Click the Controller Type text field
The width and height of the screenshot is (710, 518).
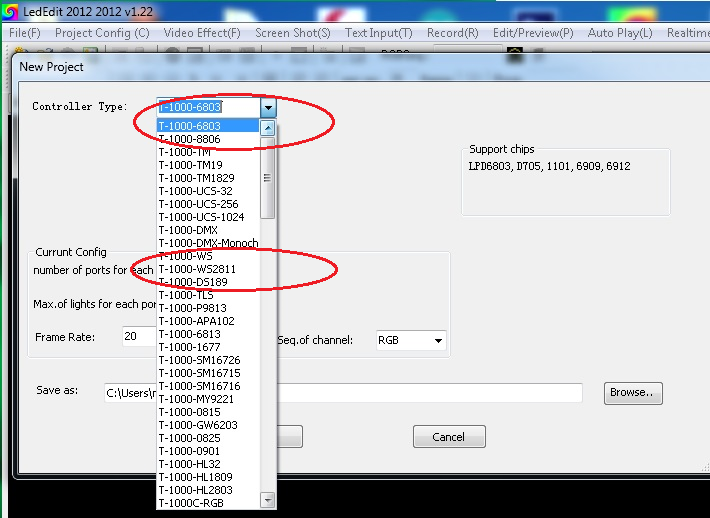click(x=208, y=108)
